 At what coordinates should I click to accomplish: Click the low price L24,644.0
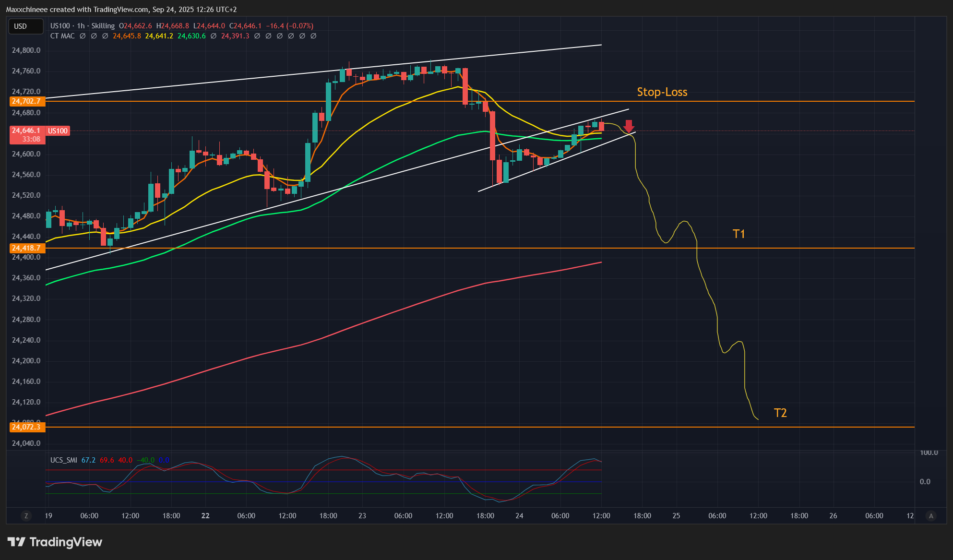tap(209, 26)
